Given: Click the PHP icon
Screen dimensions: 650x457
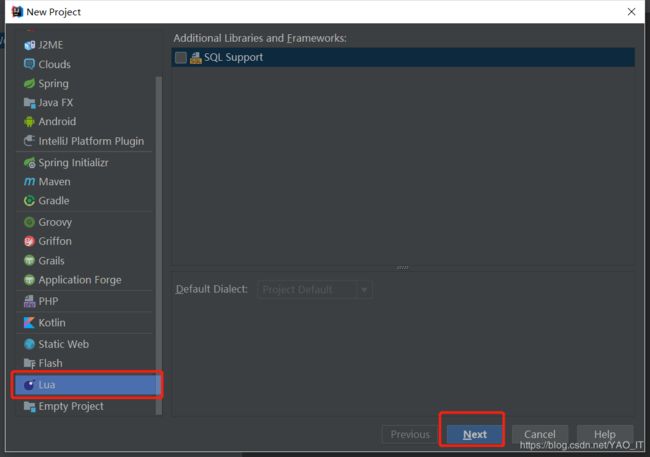Looking at the screenshot, I should point(29,301).
